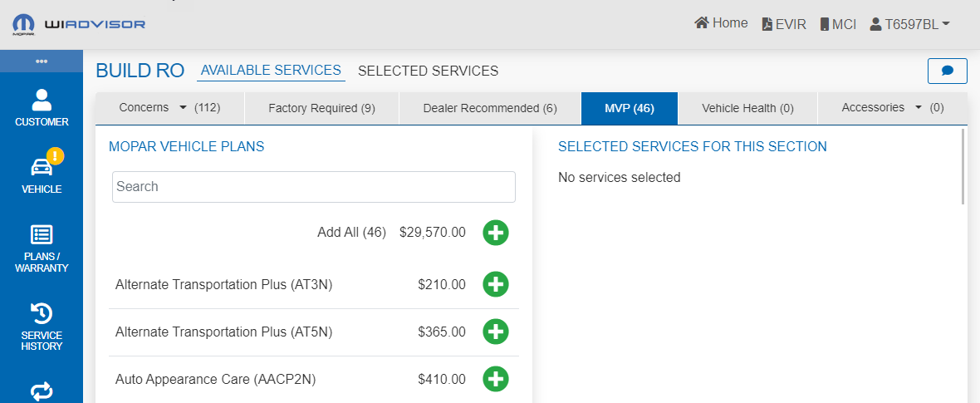Open the Customer sidebar section
980x403 pixels.
pyautogui.click(x=42, y=109)
